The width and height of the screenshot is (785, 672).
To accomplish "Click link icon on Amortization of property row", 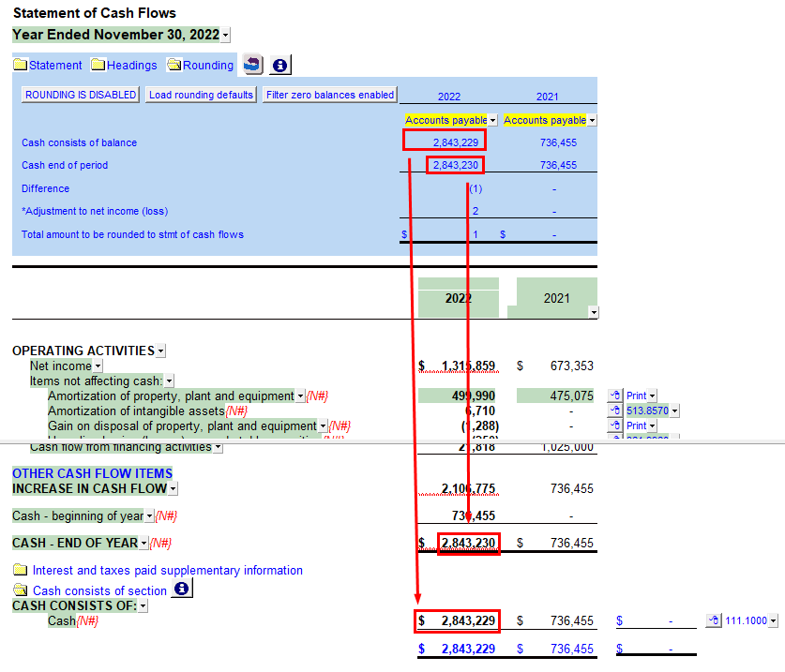I will [615, 396].
